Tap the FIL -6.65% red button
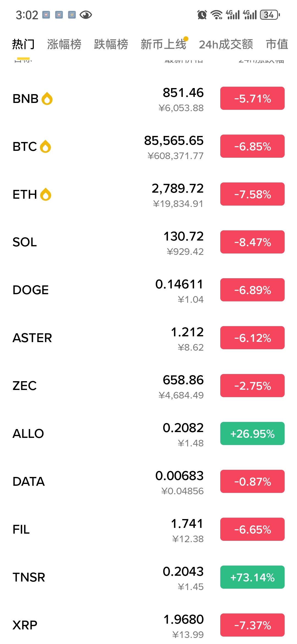 (x=252, y=529)
